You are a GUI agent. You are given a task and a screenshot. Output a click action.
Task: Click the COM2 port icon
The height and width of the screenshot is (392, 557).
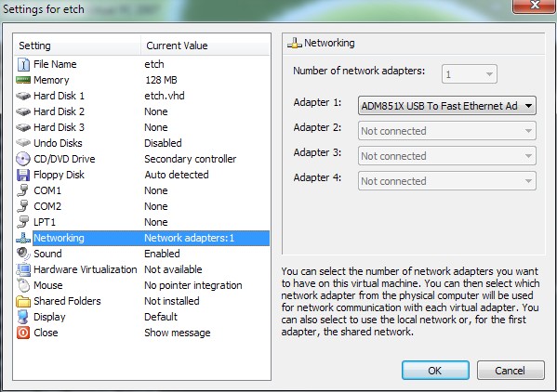[x=23, y=206]
